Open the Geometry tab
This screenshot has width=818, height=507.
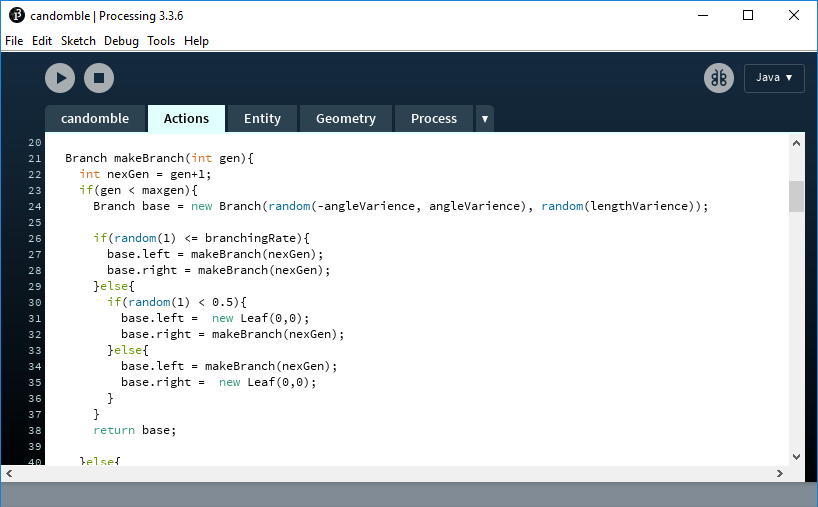point(346,119)
